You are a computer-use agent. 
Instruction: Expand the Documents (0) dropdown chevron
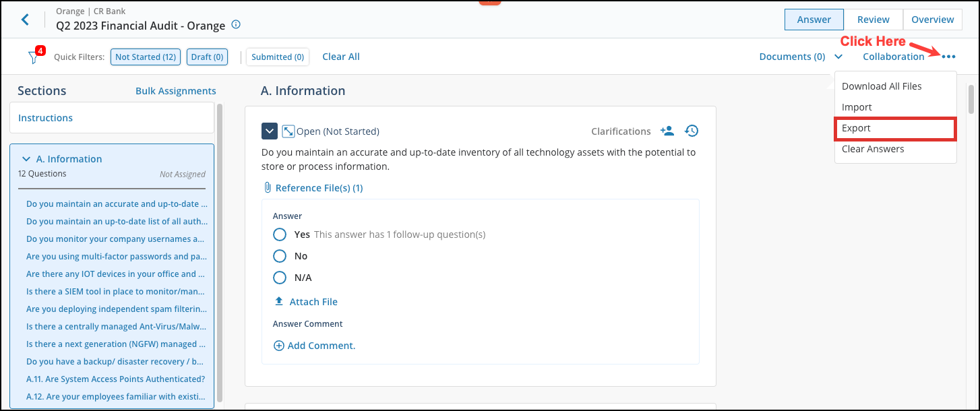pyautogui.click(x=838, y=57)
